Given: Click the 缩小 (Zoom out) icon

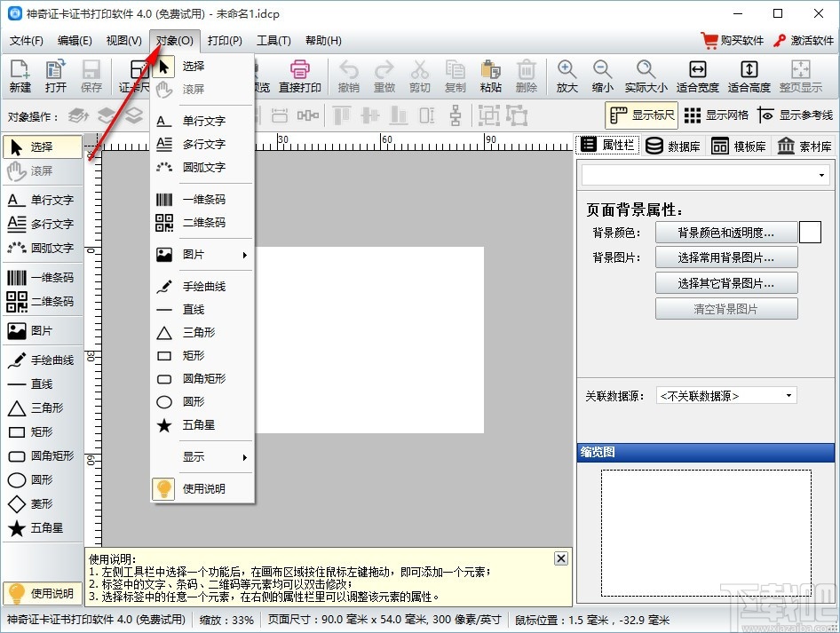Looking at the screenshot, I should (x=602, y=75).
